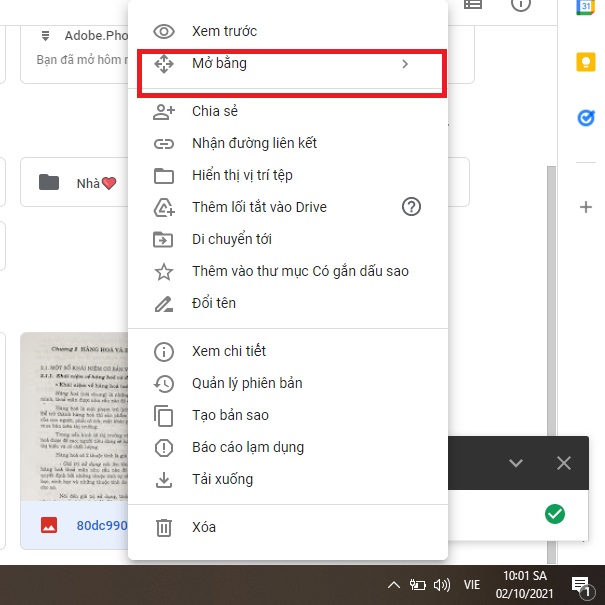Show hidden tray icons with the up arrow

pos(394,585)
